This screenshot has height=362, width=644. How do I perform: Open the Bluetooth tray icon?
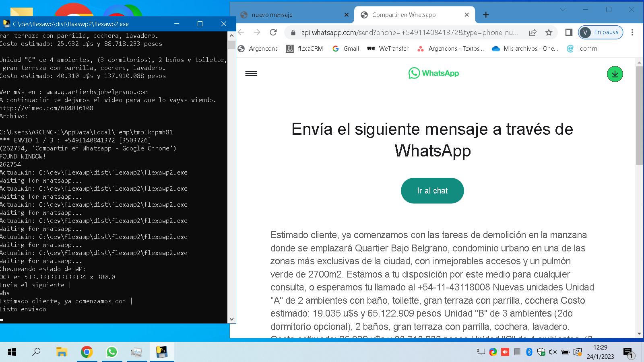point(529,352)
